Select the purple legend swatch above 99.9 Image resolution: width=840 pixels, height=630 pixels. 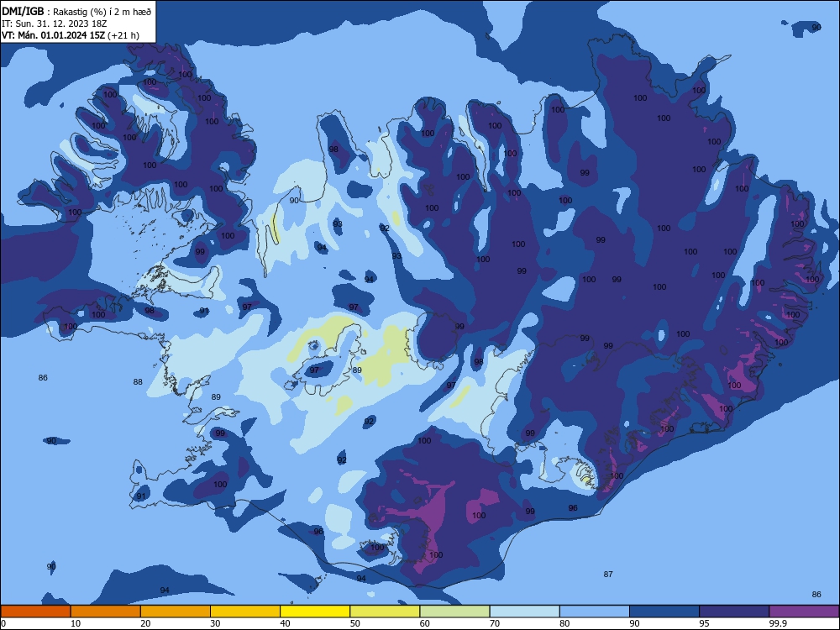[x=804, y=612]
